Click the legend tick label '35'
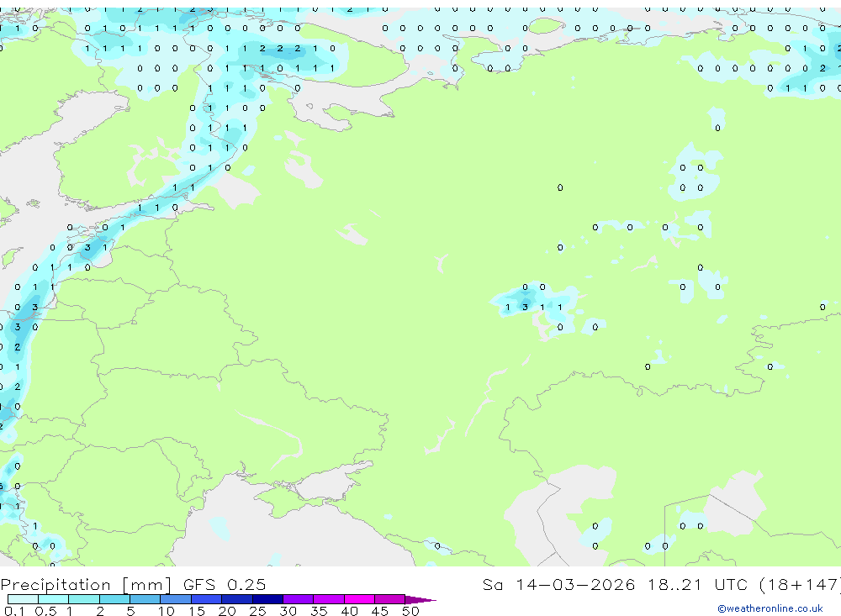Viewport: 841px width, 616px height. click(x=319, y=611)
